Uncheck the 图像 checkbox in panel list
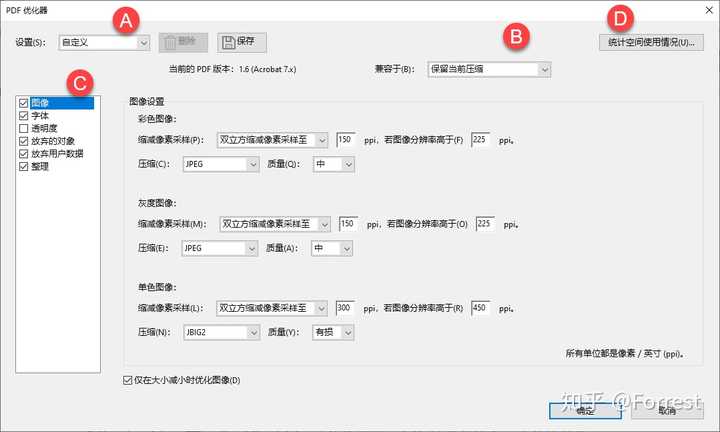 [x=24, y=103]
